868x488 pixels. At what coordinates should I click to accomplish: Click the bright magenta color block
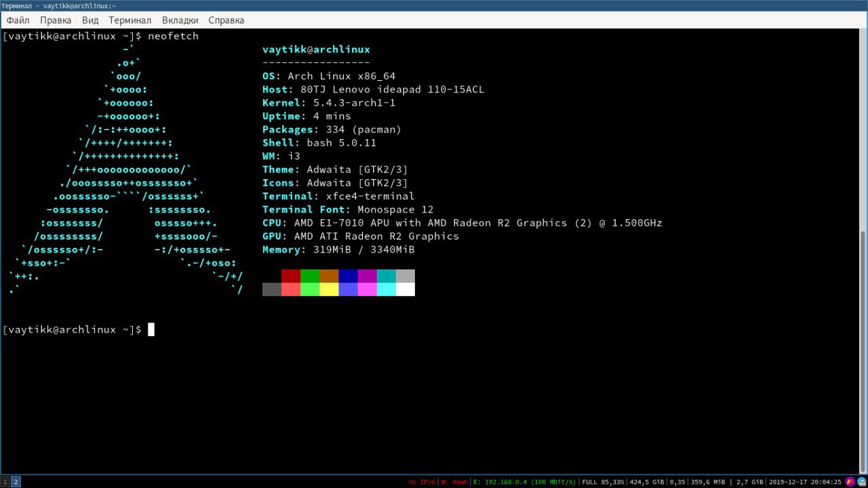[x=367, y=289]
